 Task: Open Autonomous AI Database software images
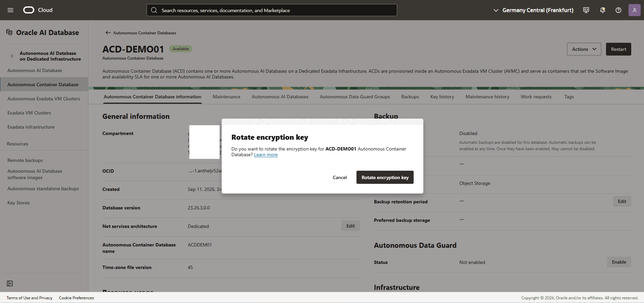pyautogui.click(x=35, y=174)
